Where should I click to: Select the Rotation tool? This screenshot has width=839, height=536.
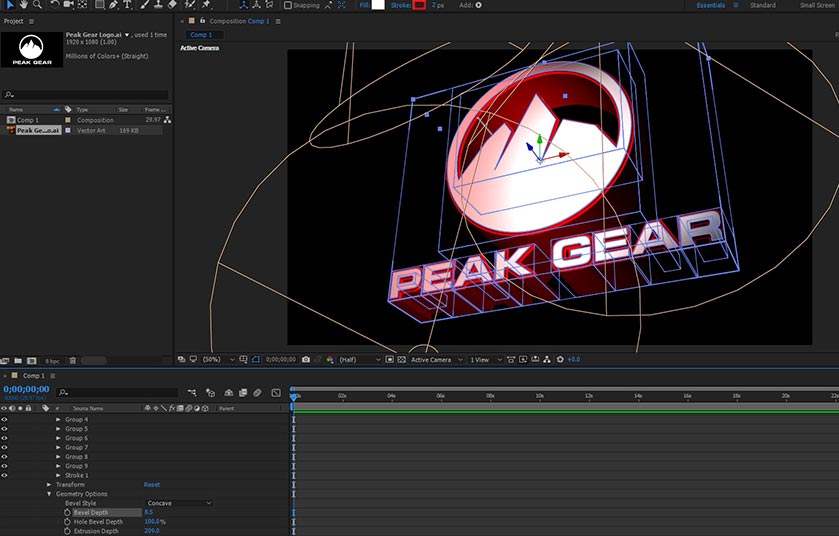tap(55, 4)
